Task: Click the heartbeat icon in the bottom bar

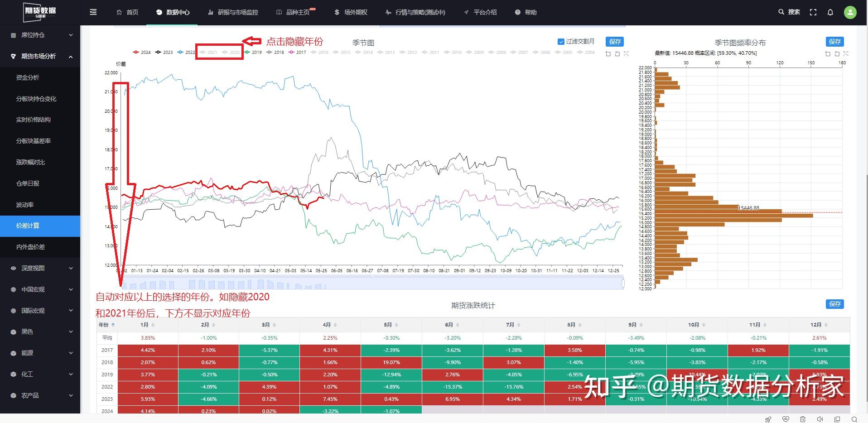Action: pos(786,419)
